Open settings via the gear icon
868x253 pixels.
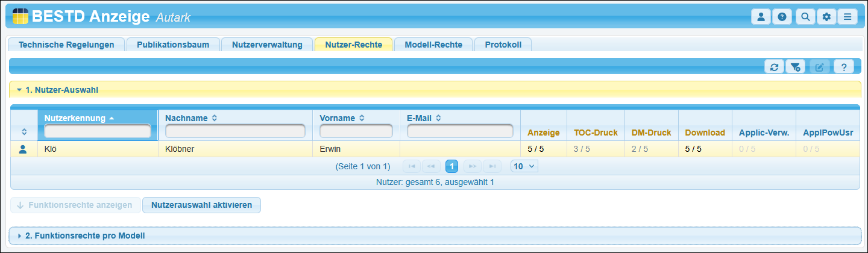826,17
